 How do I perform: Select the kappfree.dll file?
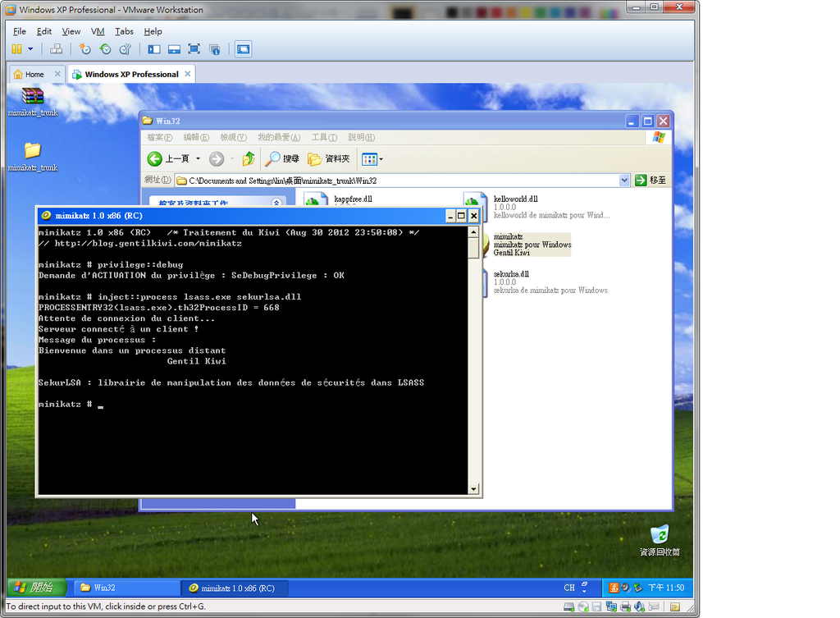point(337,199)
